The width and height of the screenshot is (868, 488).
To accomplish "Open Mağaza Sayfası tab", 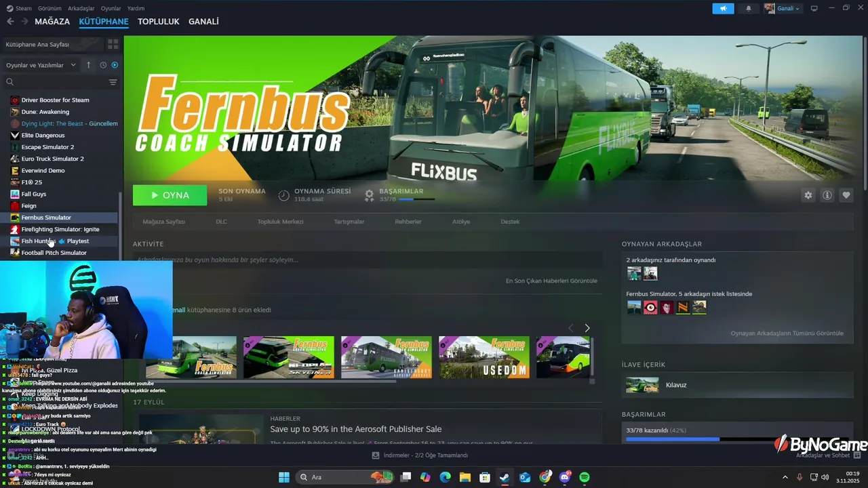I will pyautogui.click(x=163, y=222).
